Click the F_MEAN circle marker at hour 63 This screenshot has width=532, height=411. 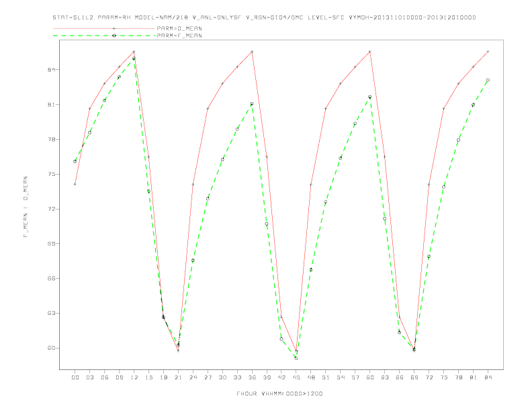[385, 219]
